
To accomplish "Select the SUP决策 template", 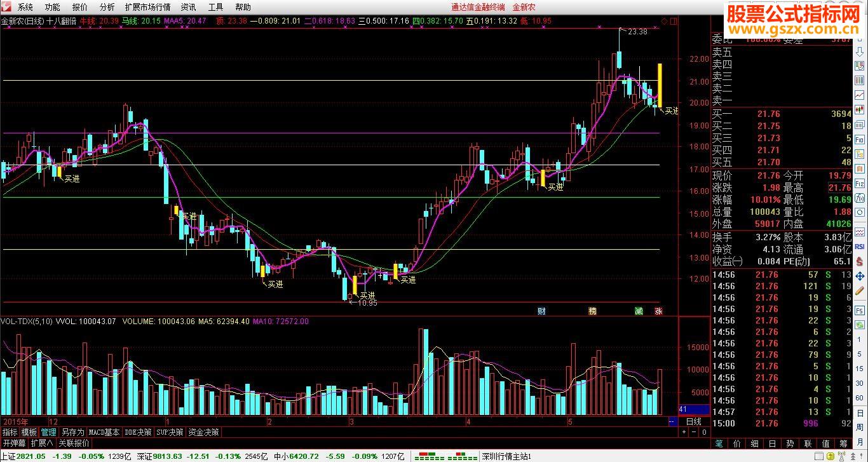I will coord(170,432).
